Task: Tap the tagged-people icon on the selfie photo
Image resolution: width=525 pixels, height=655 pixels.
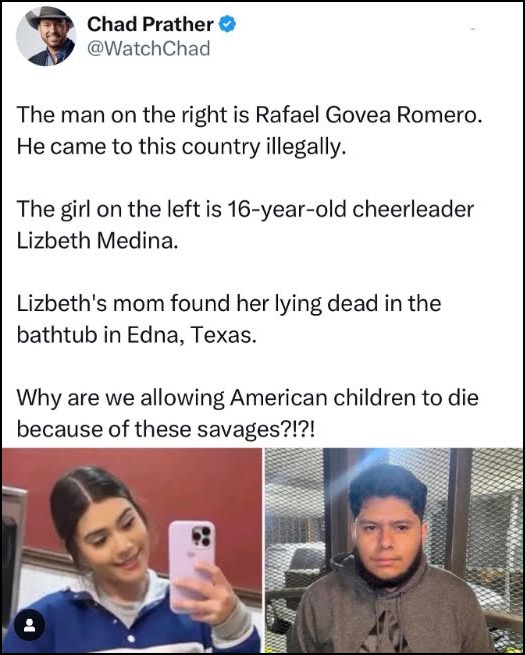Action: (29, 625)
